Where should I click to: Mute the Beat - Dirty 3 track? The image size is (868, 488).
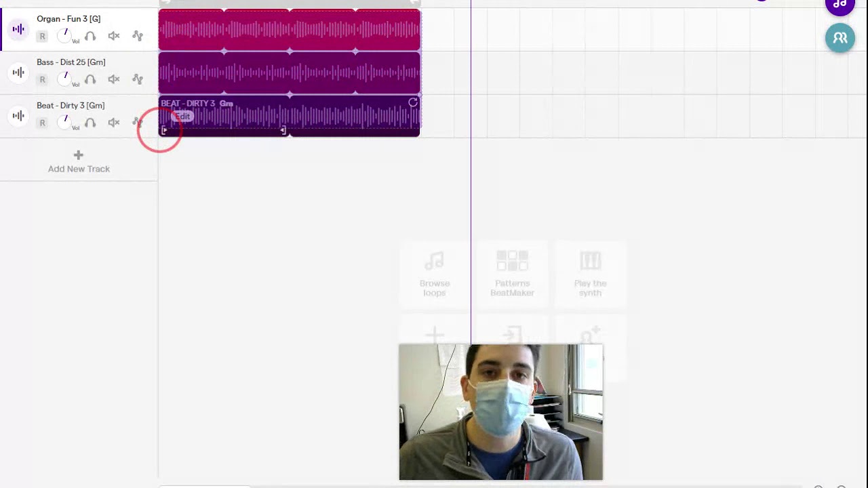tap(114, 123)
